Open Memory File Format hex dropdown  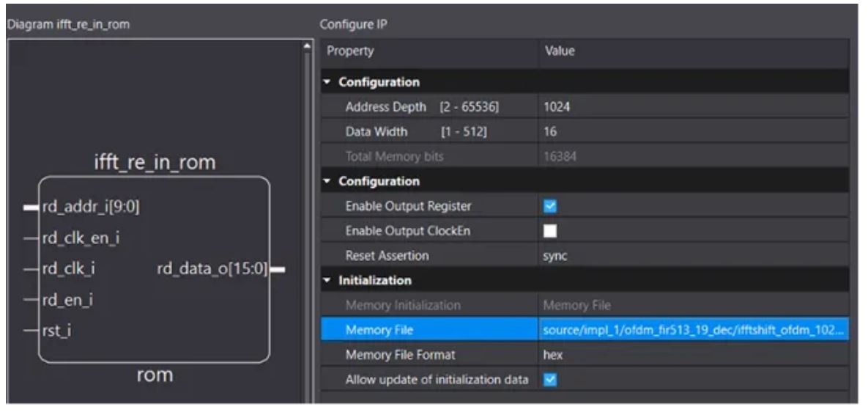[693, 355]
